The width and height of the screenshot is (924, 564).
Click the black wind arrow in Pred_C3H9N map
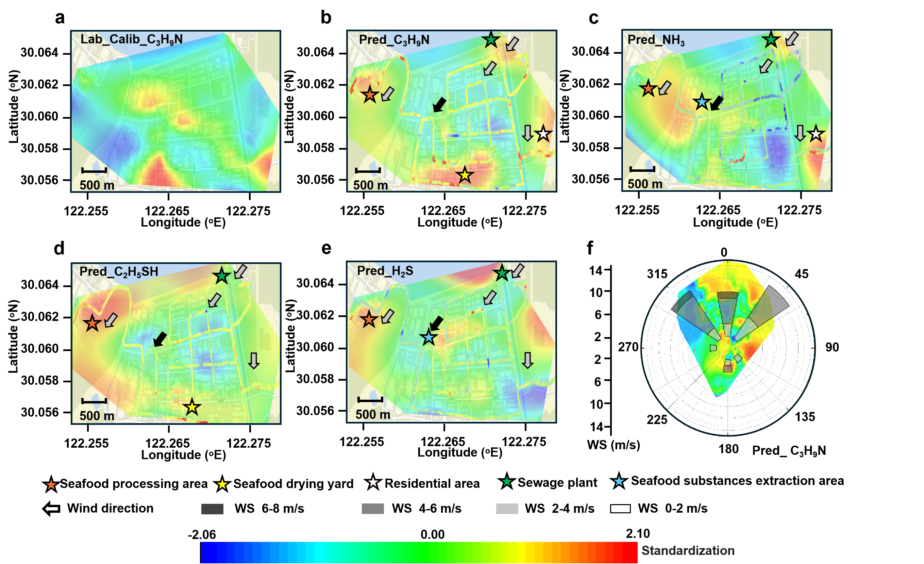pyautogui.click(x=439, y=105)
